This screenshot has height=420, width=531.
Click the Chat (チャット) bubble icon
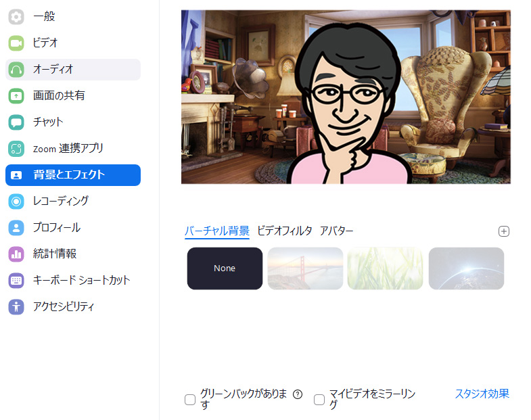click(16, 122)
